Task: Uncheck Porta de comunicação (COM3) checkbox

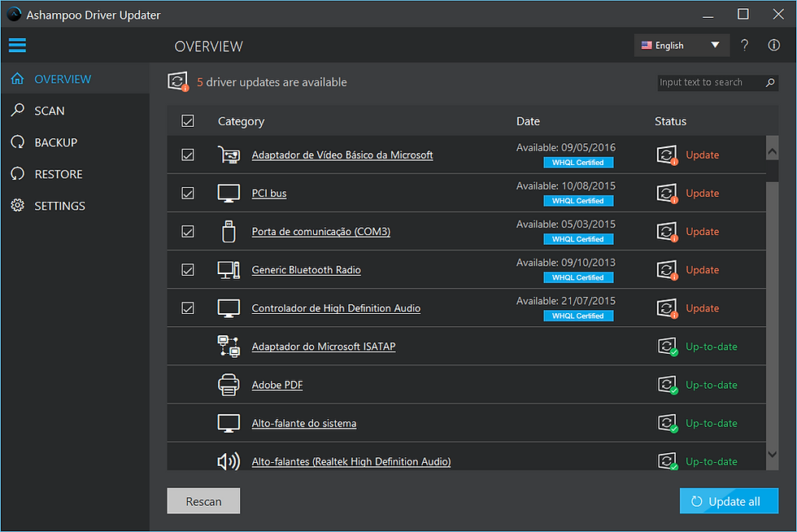Action: point(188,231)
